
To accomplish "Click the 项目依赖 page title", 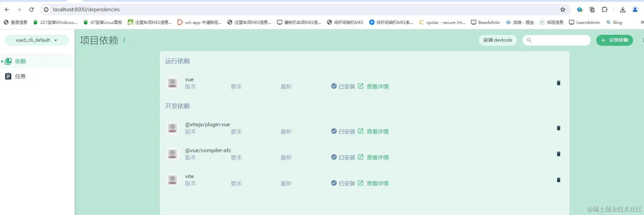I will [x=99, y=40].
